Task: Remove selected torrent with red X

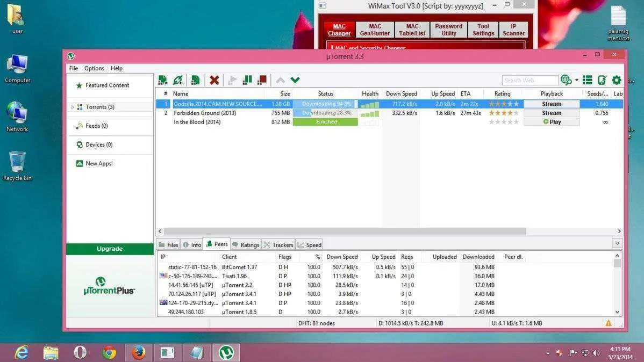Action: click(214, 80)
